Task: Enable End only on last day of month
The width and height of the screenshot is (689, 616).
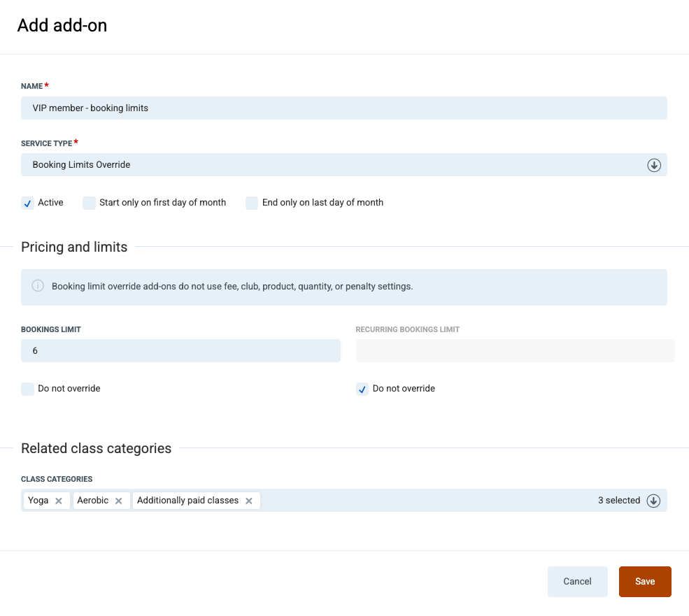Action: 252,203
